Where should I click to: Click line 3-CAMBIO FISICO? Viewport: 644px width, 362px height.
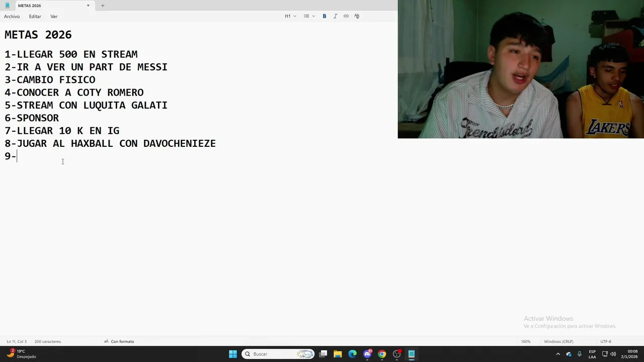50,79
